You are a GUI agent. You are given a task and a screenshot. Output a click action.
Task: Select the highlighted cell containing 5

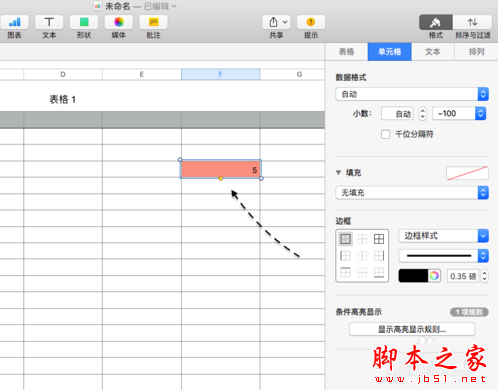221,169
